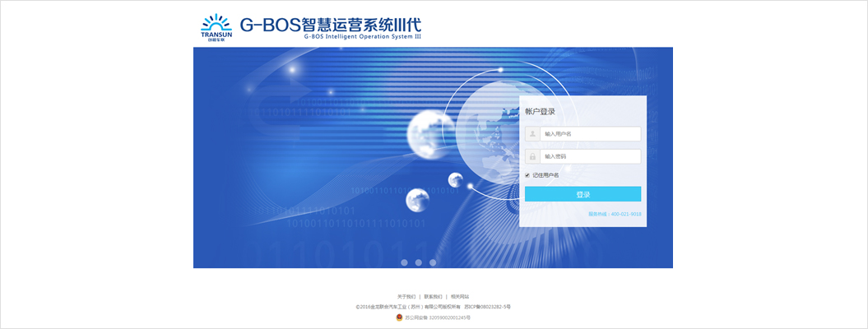868x329 pixels.
Task: Open the 联系我们 footer link
Action: click(x=433, y=296)
